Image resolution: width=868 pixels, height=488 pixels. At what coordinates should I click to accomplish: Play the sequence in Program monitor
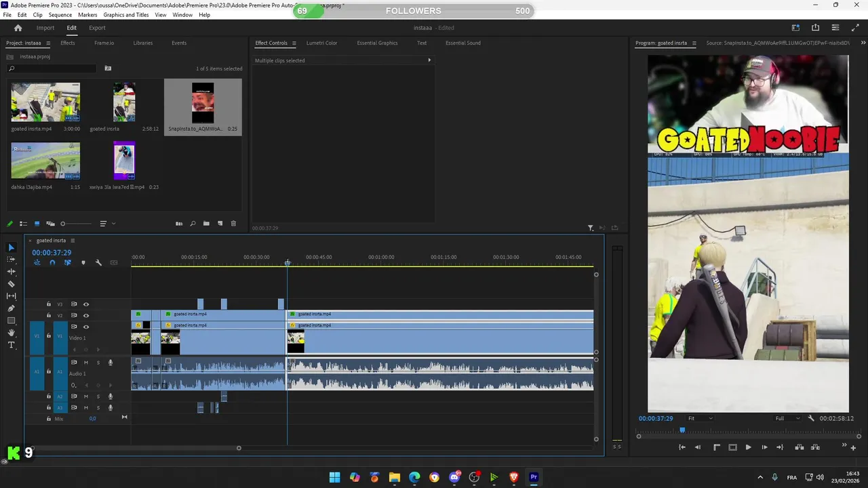748,447
